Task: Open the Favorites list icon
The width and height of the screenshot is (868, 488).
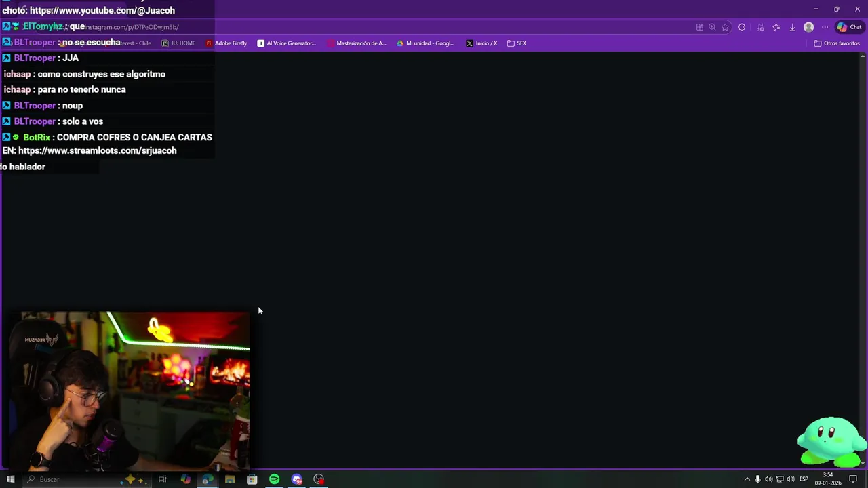Action: point(776,27)
